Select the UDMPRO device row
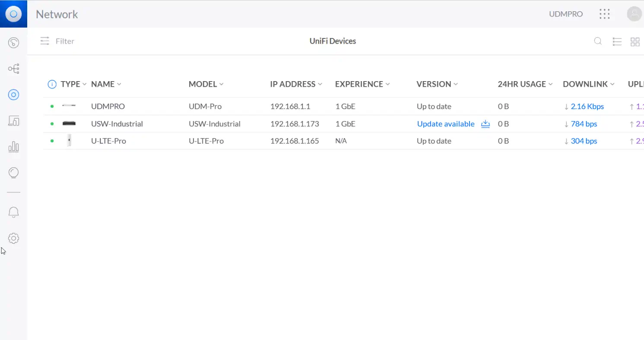644x340 pixels. click(108, 107)
